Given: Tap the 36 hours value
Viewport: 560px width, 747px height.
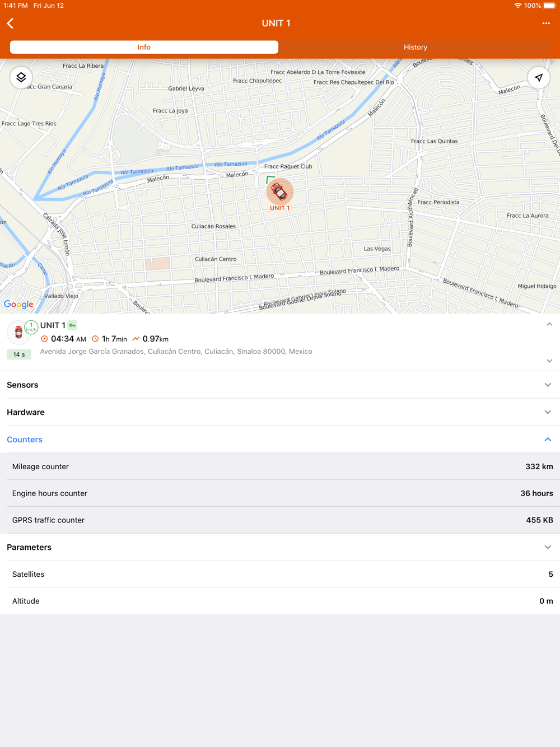Looking at the screenshot, I should [537, 493].
